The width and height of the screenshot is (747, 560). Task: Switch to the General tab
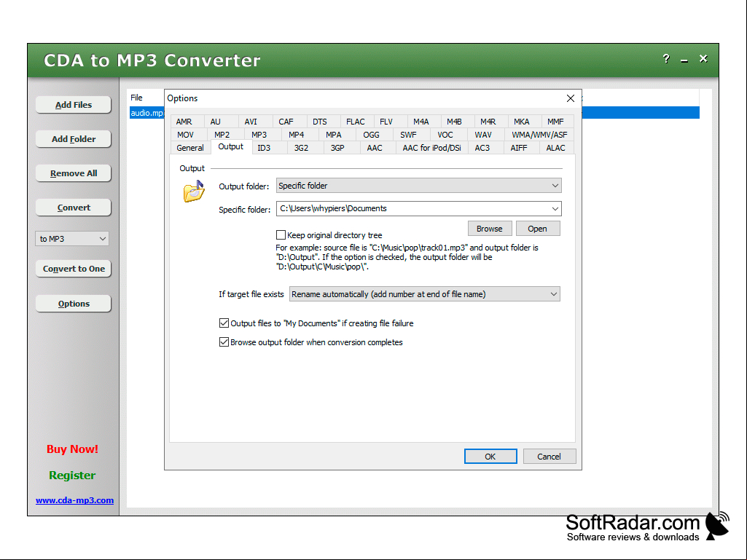190,148
